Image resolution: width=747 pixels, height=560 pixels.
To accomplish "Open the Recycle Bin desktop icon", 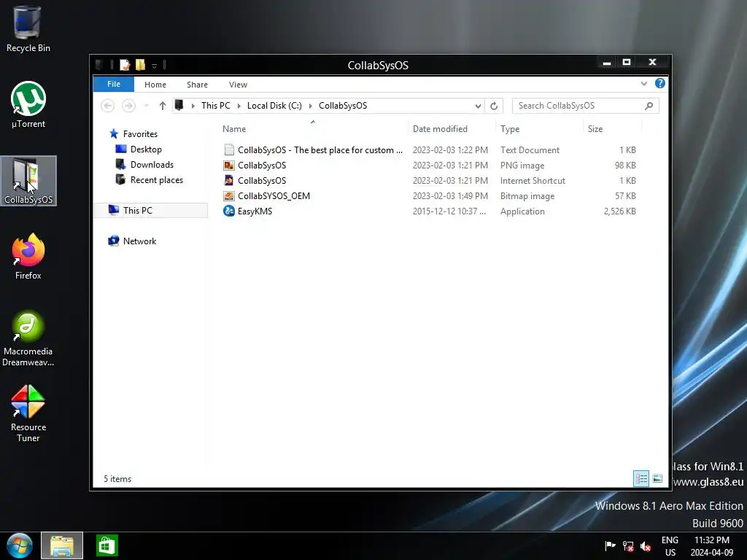I will tap(28, 28).
